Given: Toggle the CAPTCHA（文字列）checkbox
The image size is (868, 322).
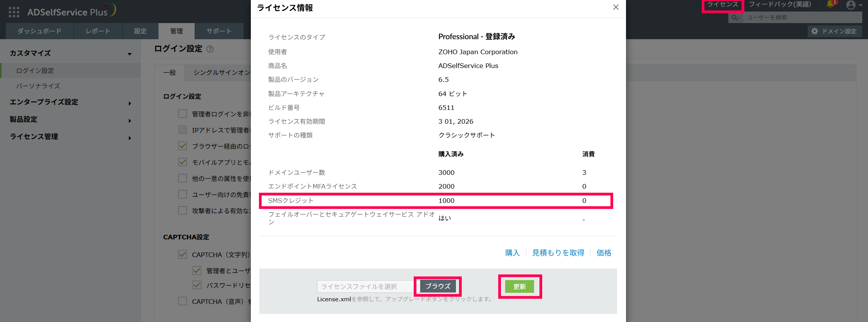Looking at the screenshot, I should coord(183,254).
